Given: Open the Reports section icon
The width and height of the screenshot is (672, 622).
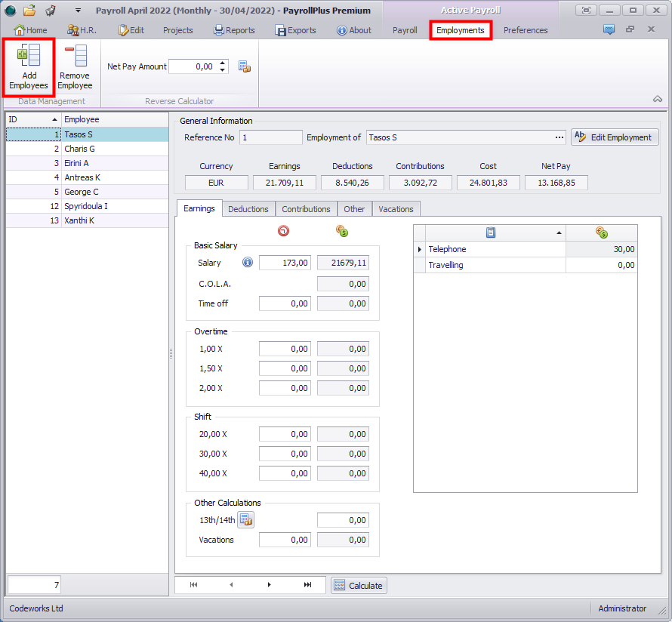Looking at the screenshot, I should tap(218, 30).
